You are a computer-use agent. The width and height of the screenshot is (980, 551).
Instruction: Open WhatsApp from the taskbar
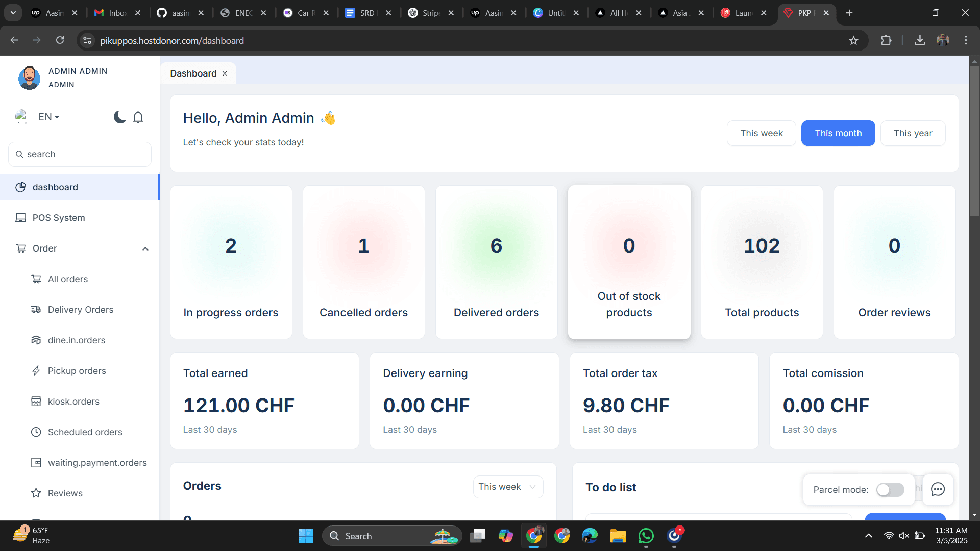[x=646, y=536]
